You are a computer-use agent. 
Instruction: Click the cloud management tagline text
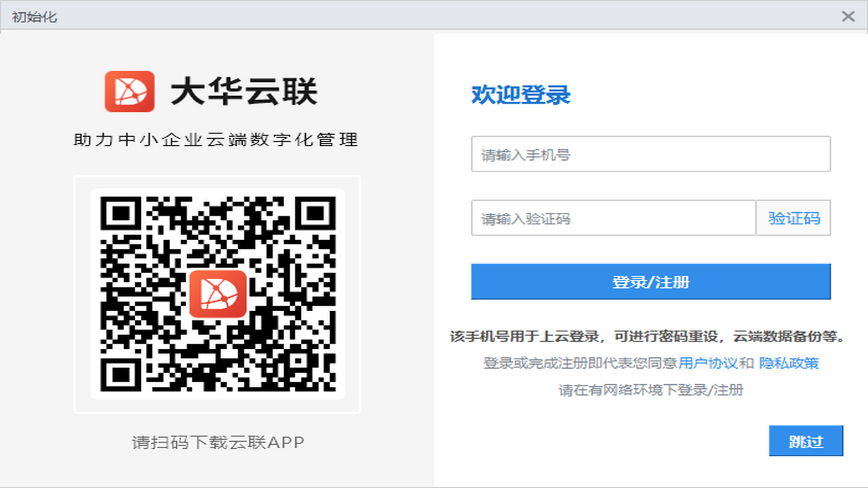[x=216, y=140]
